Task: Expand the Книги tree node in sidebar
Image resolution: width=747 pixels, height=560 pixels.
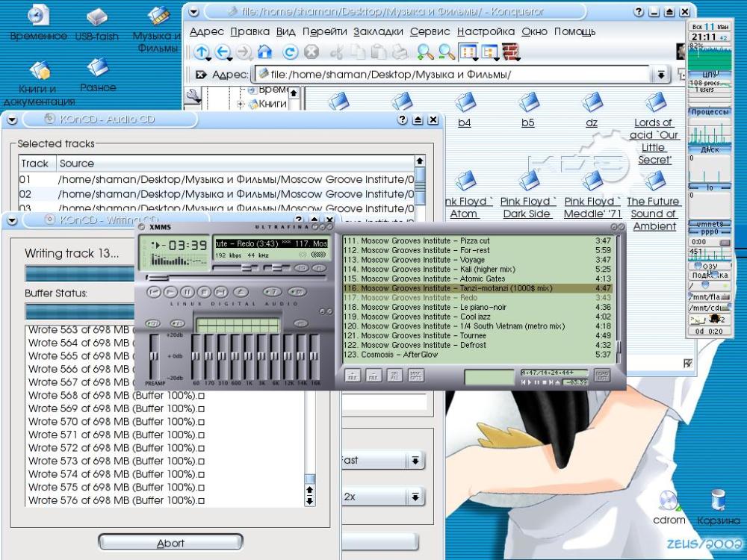Action: (x=241, y=103)
